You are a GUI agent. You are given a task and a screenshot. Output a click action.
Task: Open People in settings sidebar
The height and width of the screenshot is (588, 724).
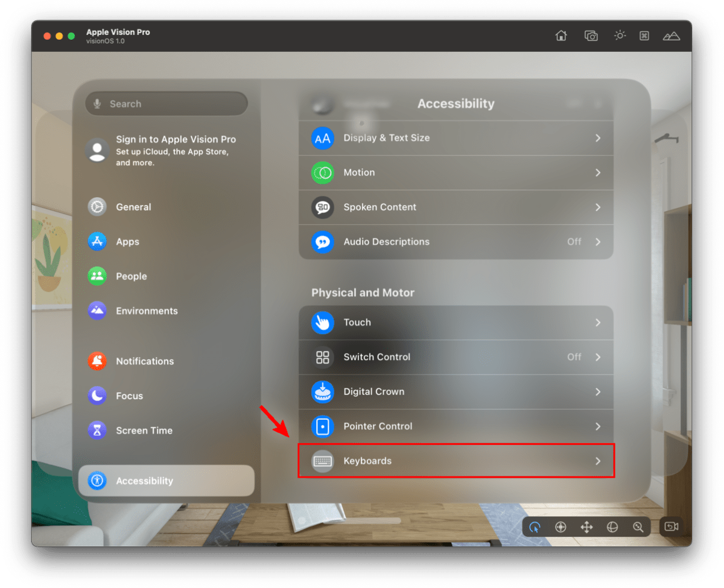(x=167, y=276)
